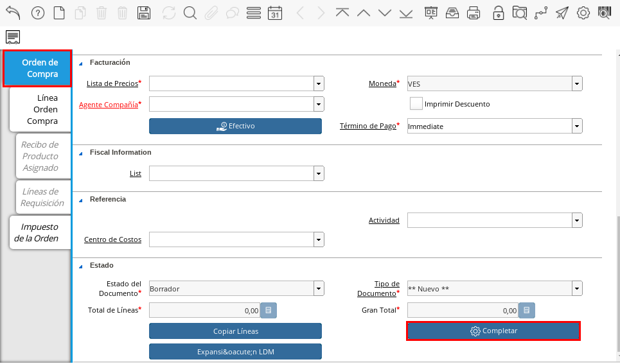Click into the Gran Total field
Screen dimensions: 620x364
tap(463, 310)
